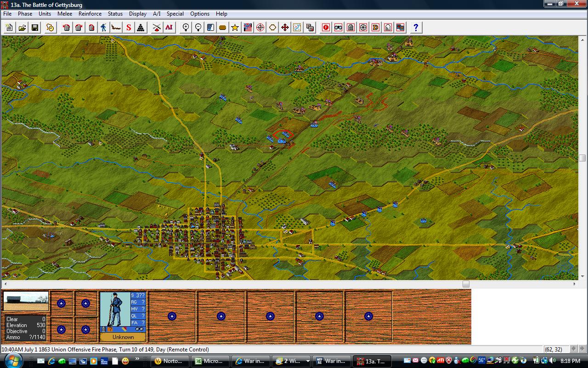Open the Phase menu
Viewport: 588px width, 368px height.
[25, 14]
